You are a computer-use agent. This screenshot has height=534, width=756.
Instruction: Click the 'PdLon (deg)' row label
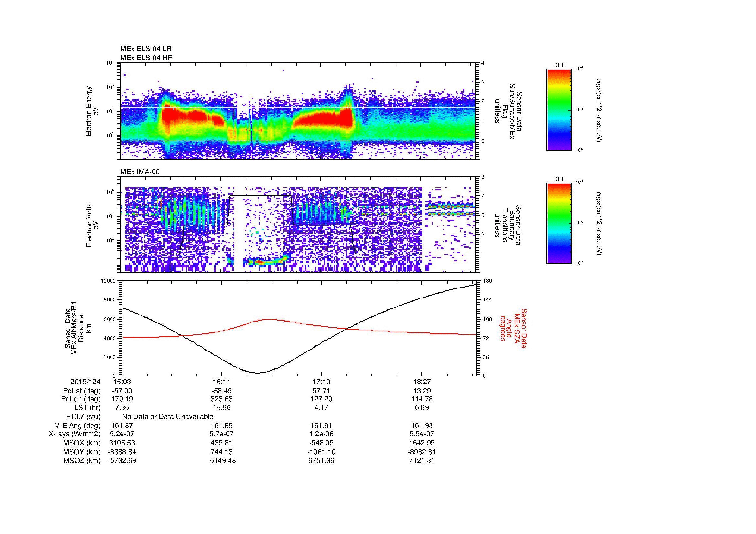pyautogui.click(x=81, y=399)
